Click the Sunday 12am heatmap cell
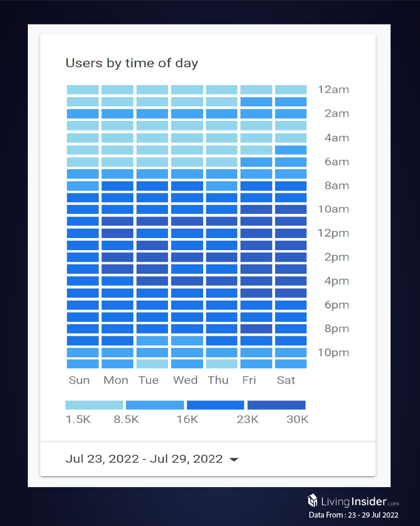Screen dimensions: 420x526 tap(82, 90)
